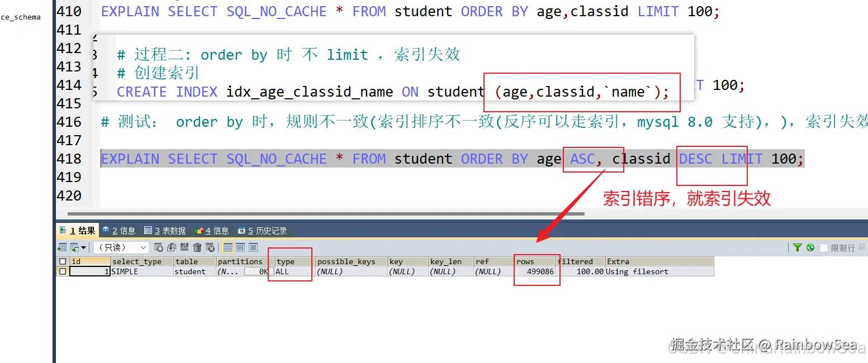Click line number 410 in the editor gutter

pyautogui.click(x=69, y=11)
